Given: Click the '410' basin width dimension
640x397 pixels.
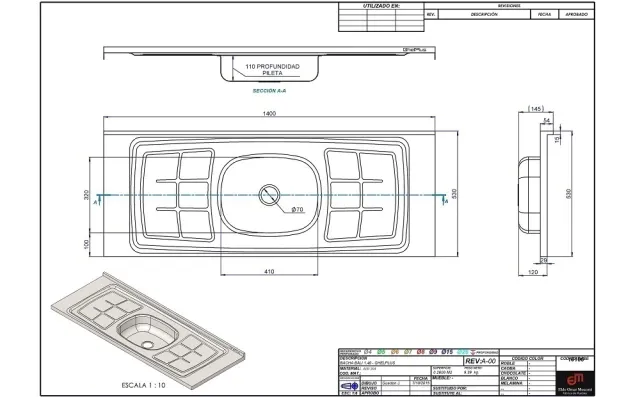Looking at the screenshot, I should click(269, 271).
